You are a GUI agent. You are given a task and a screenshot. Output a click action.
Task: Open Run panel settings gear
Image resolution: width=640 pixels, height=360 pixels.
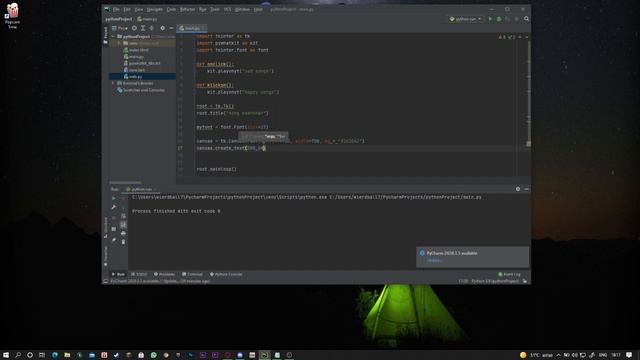tap(518, 189)
